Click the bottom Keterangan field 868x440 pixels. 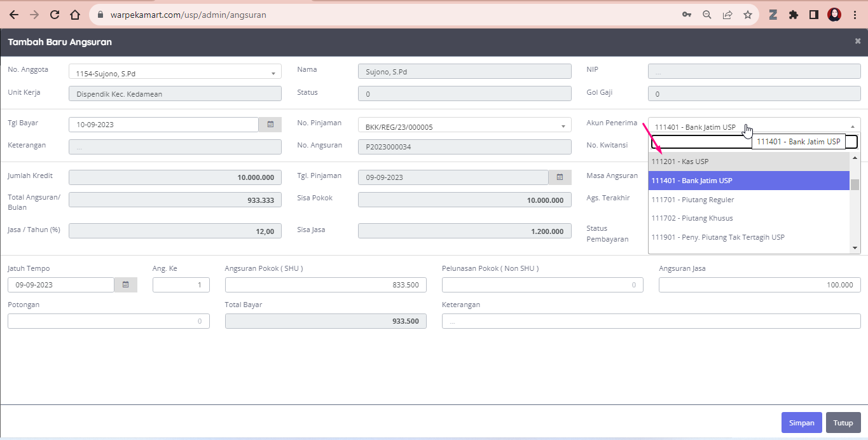coord(651,321)
